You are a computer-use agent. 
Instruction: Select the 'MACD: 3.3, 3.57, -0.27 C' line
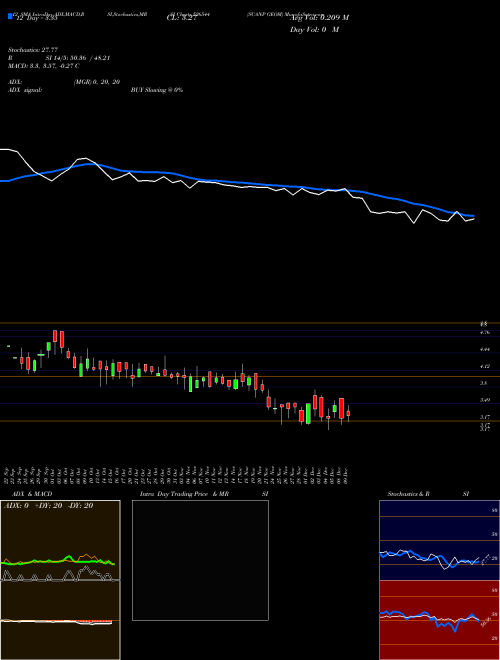[x=44, y=66]
